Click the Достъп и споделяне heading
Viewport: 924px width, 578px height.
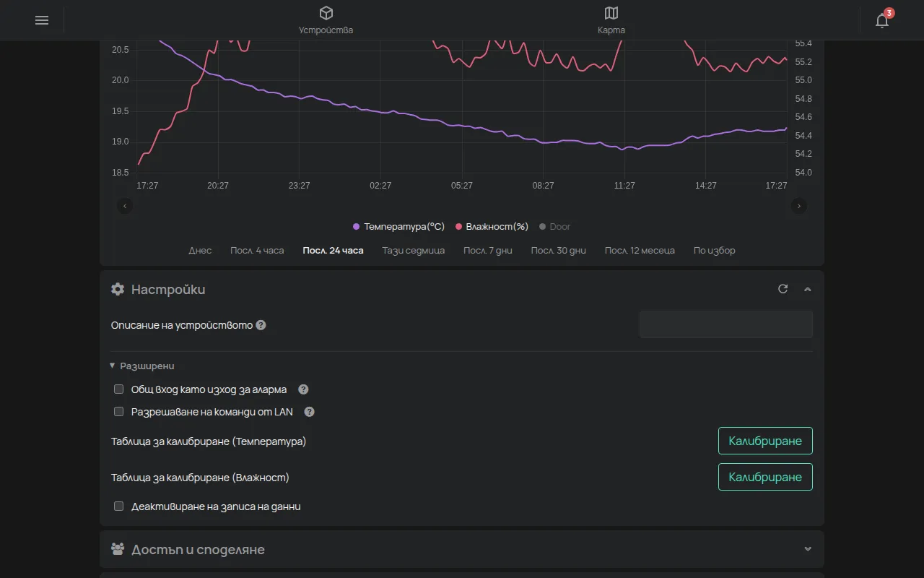click(198, 549)
